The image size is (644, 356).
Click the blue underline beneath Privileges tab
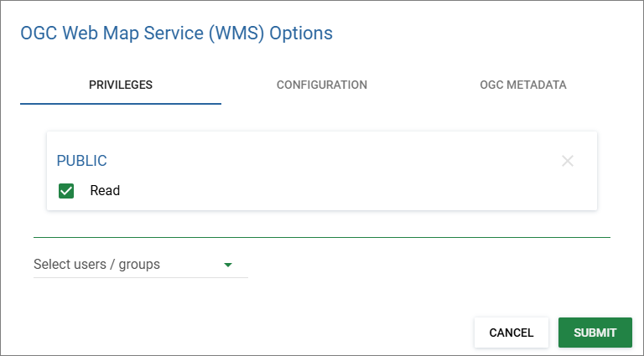(120, 103)
